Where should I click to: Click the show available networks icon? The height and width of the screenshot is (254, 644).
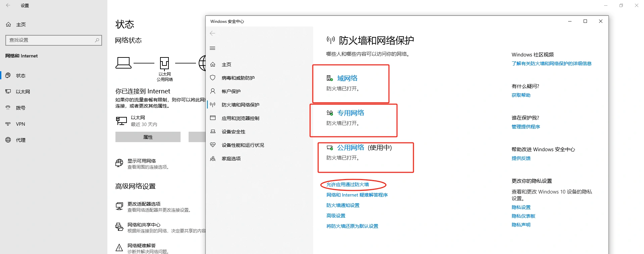click(x=119, y=163)
